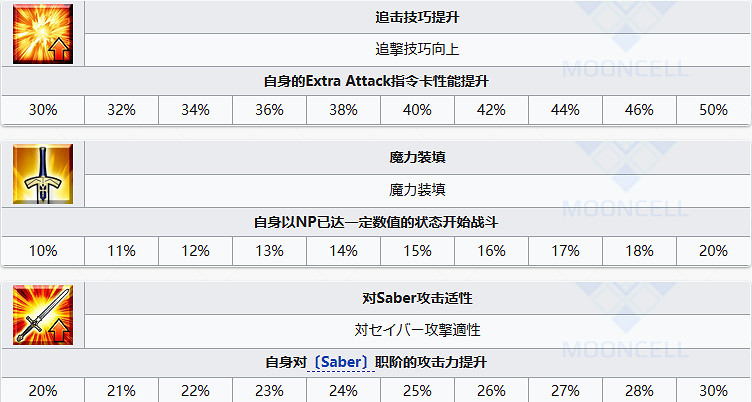This screenshot has height=402, width=752.
Task: Select the 44% Extra Attack value cell
Action: coord(565,110)
